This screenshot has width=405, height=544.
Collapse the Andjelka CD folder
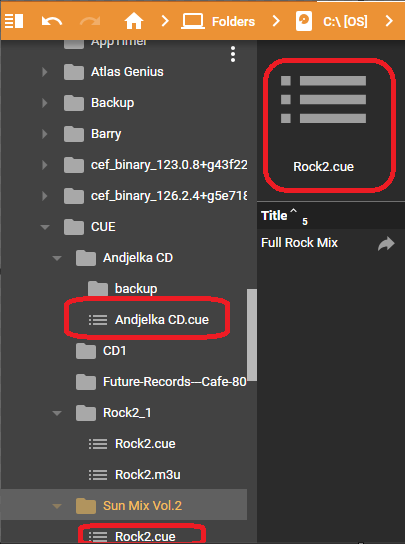(x=57, y=258)
